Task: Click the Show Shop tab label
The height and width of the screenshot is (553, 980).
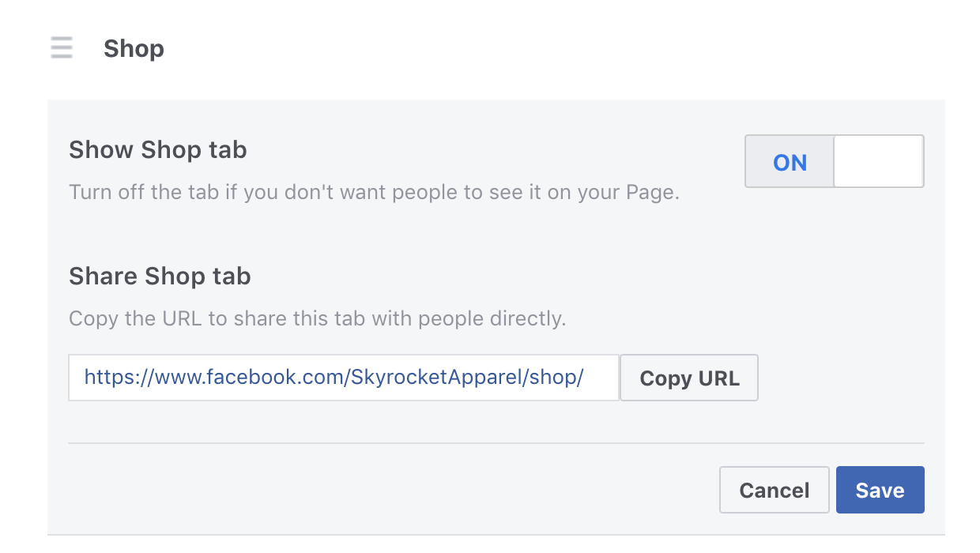Action: click(x=157, y=149)
